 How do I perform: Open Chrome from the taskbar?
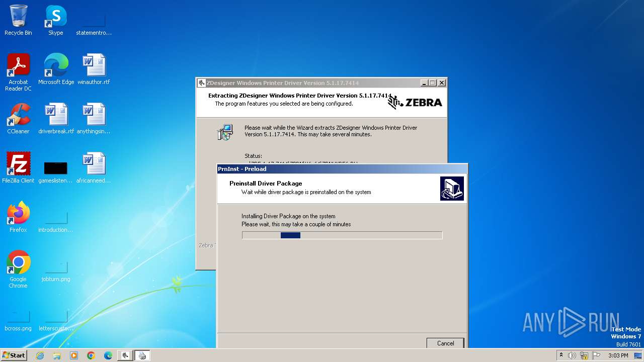tap(91, 355)
